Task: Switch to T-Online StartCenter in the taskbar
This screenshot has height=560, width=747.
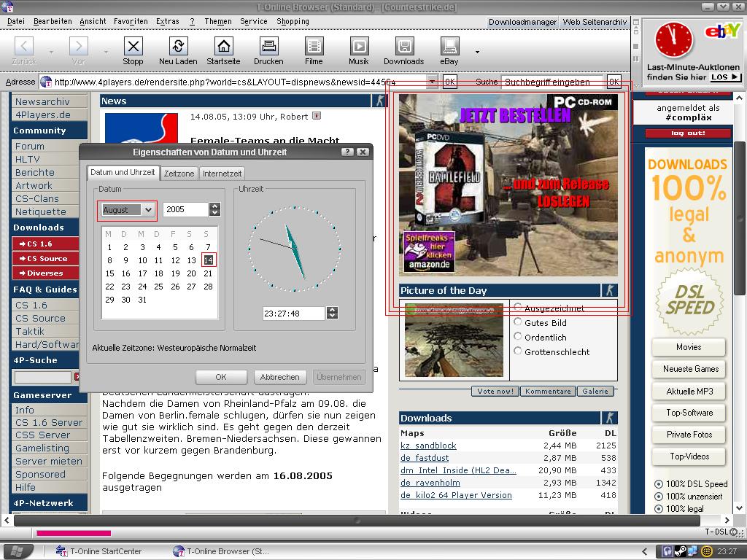Action: (x=98, y=551)
